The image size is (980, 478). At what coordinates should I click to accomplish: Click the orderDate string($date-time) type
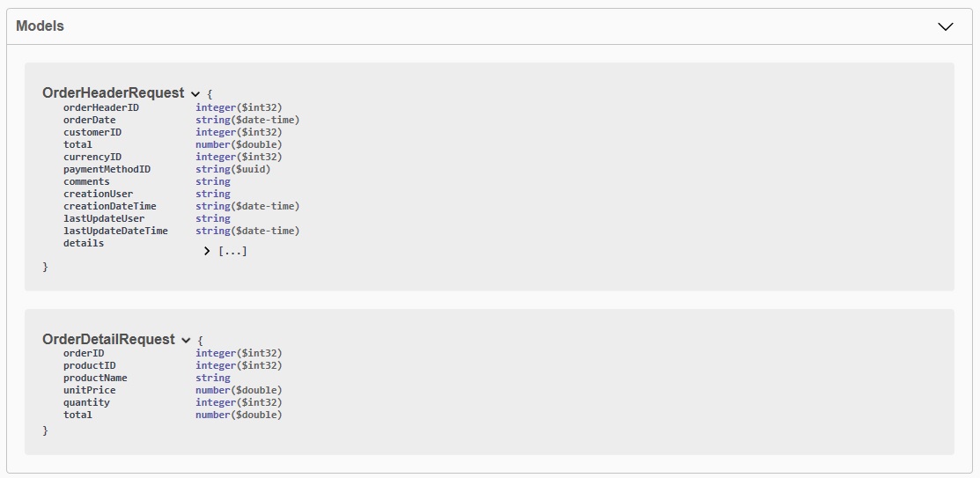247,120
